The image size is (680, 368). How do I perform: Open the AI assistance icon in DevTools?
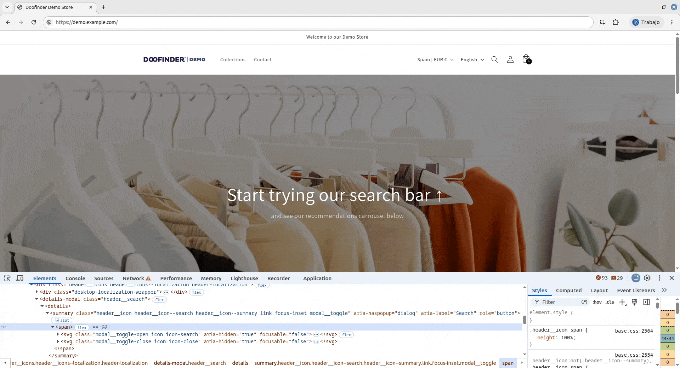(636, 278)
